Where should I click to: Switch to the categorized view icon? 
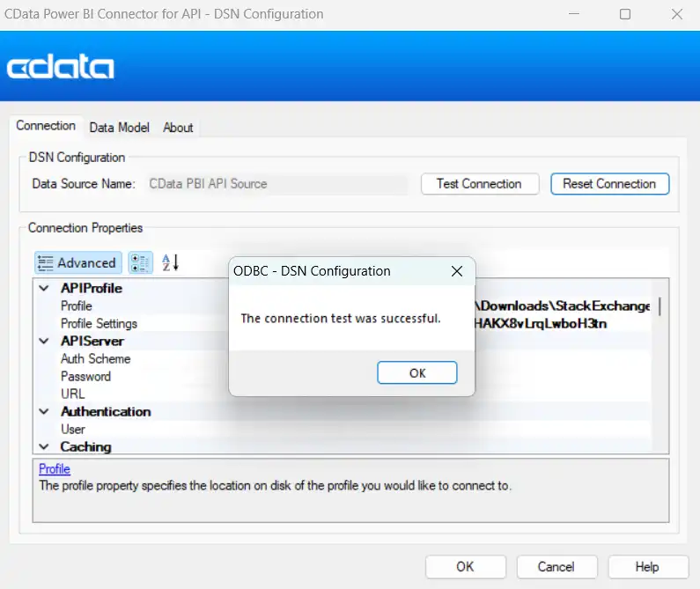pyautogui.click(x=140, y=262)
